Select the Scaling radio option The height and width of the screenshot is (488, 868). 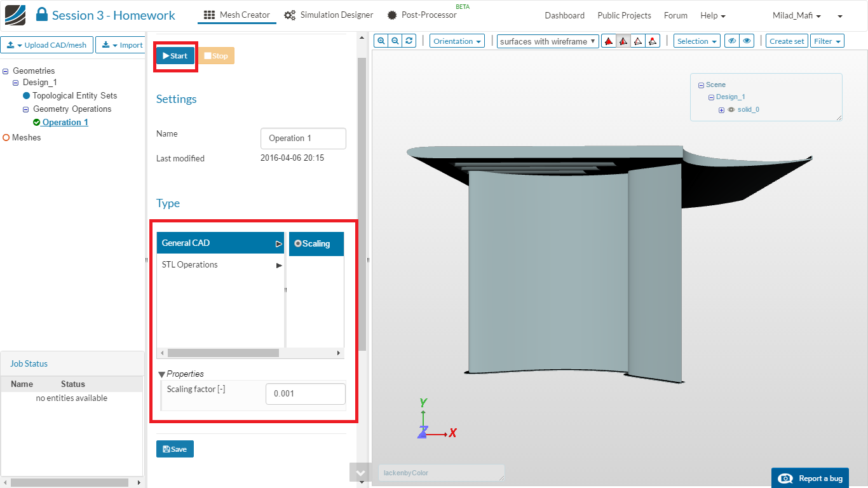298,243
